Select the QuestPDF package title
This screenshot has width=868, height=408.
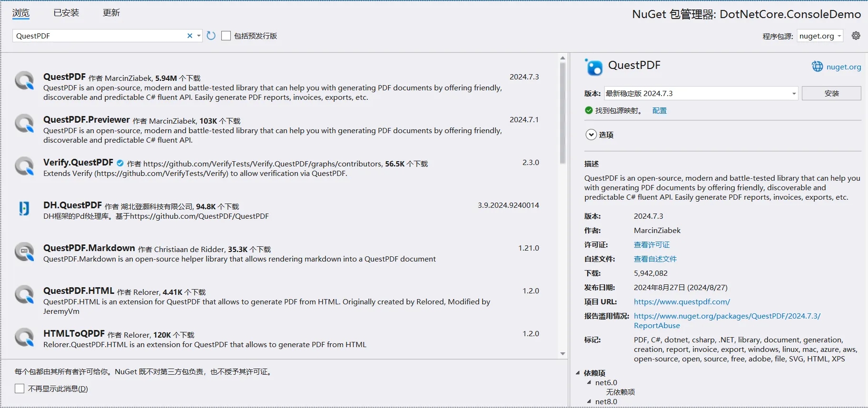tap(64, 77)
